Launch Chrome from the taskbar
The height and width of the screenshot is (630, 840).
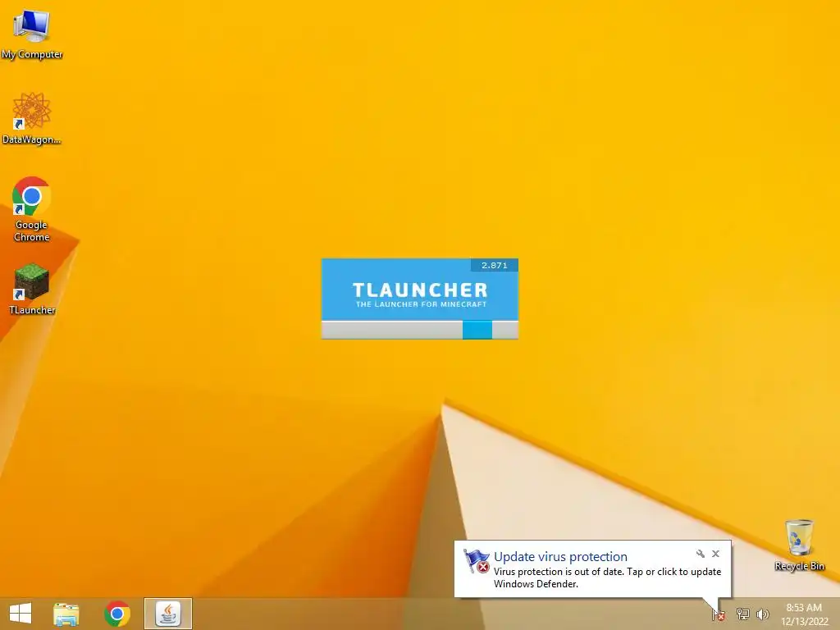pos(117,614)
